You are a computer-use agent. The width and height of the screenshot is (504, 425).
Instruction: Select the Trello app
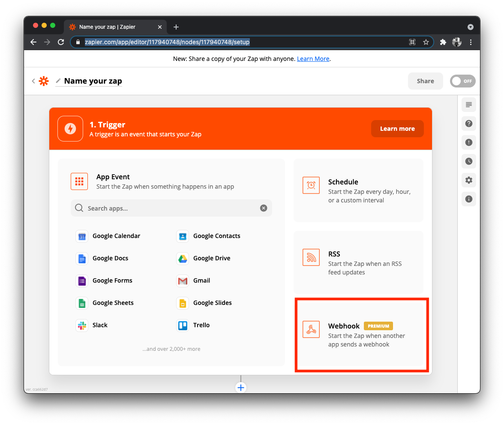tap(193, 325)
